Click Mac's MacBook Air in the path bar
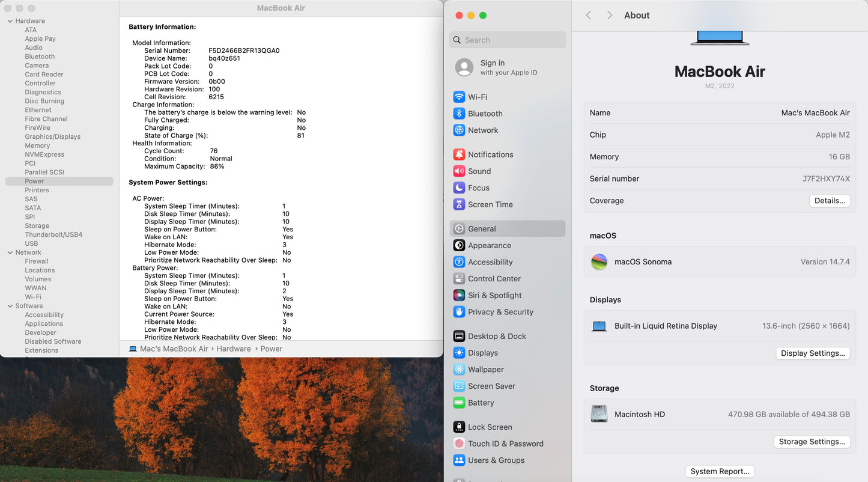 (174, 349)
